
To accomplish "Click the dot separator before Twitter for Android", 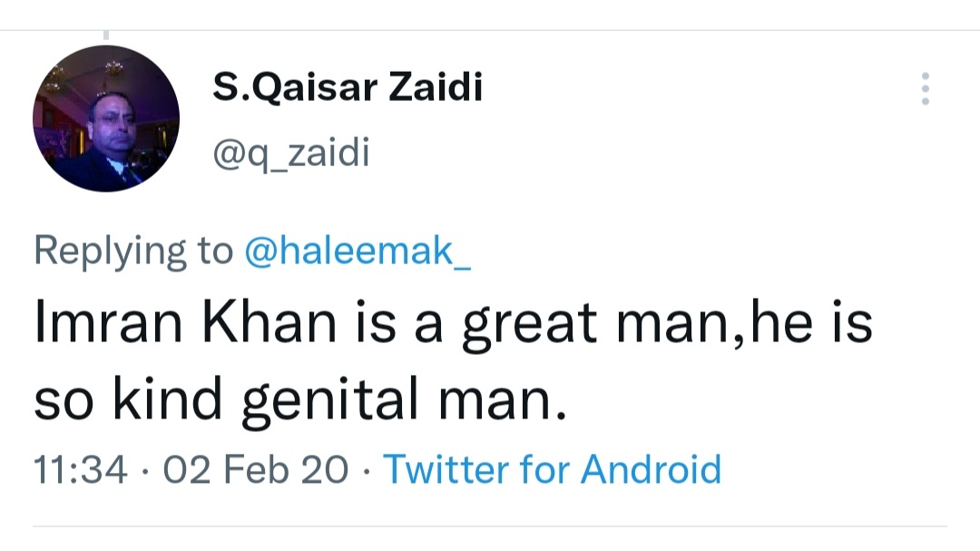I will pyautogui.click(x=366, y=472).
